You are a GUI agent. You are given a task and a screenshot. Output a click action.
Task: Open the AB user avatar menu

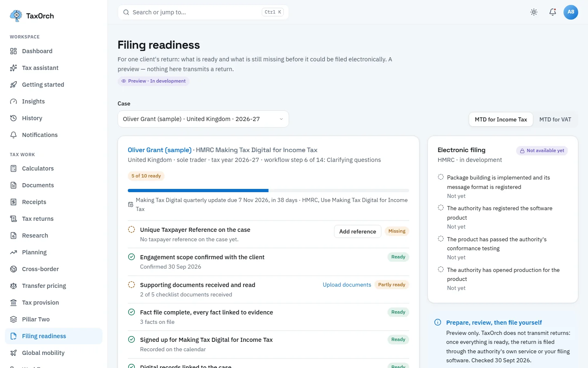tap(571, 12)
